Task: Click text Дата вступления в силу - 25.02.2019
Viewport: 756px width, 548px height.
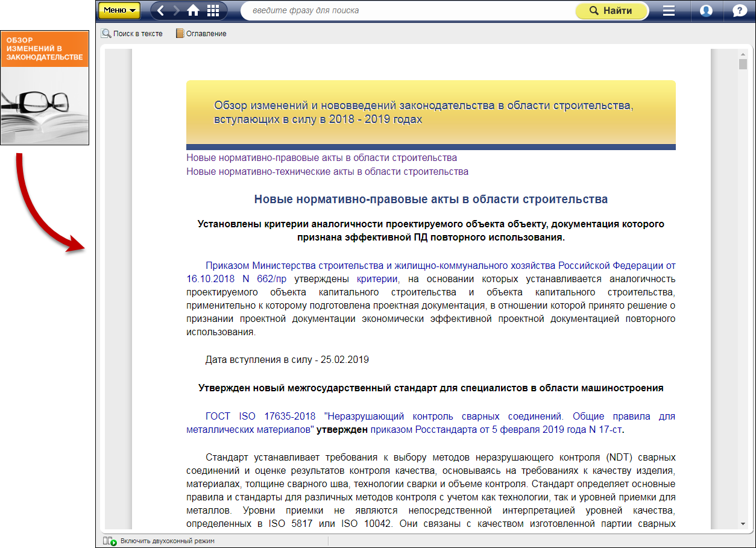Action: pyautogui.click(x=287, y=360)
